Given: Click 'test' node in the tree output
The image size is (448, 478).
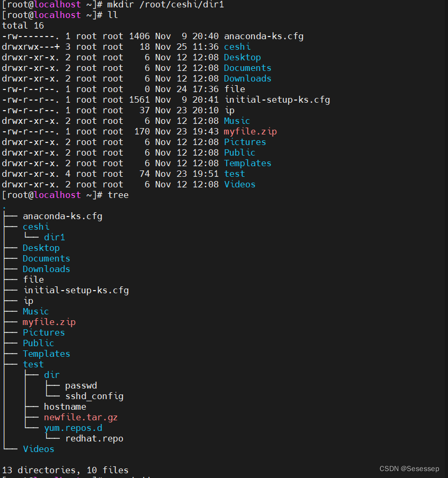Looking at the screenshot, I should click(x=33, y=365).
